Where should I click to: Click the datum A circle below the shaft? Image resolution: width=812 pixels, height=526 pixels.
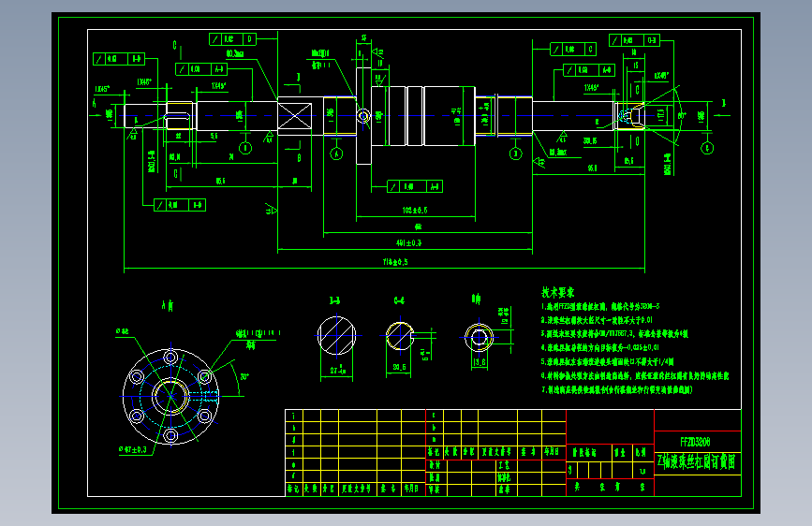point(336,153)
